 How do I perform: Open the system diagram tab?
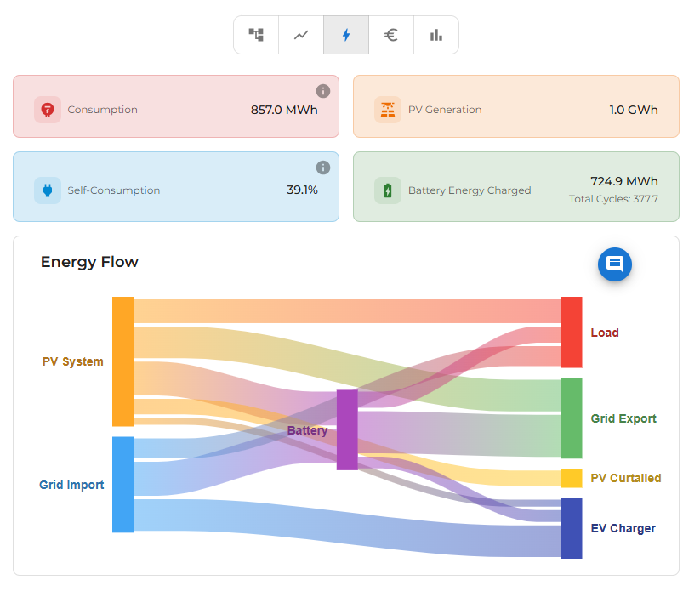point(256,35)
